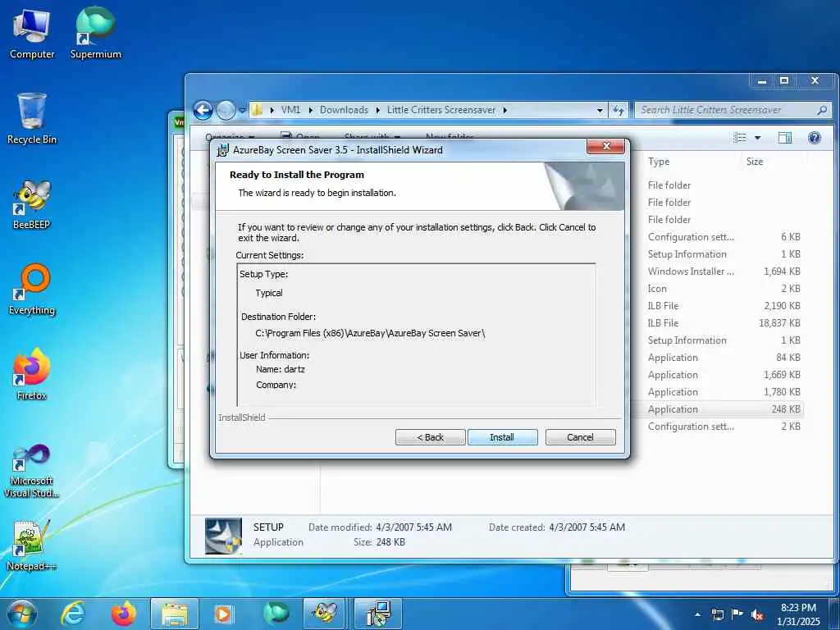Select the Microsoft Visual Studio desktop shortcut
This screenshot has height=630, width=840.
tap(32, 472)
